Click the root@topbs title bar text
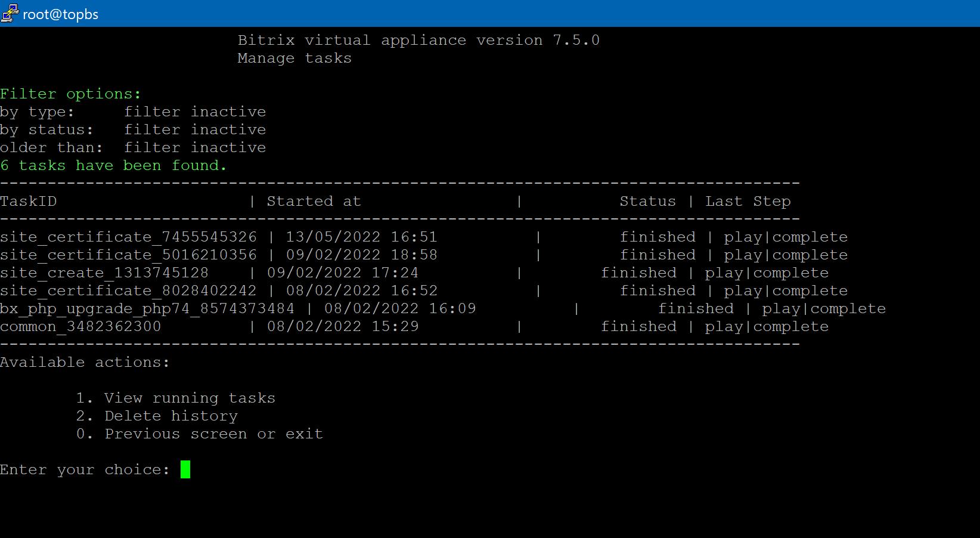The height and width of the screenshot is (538, 980). 60,14
